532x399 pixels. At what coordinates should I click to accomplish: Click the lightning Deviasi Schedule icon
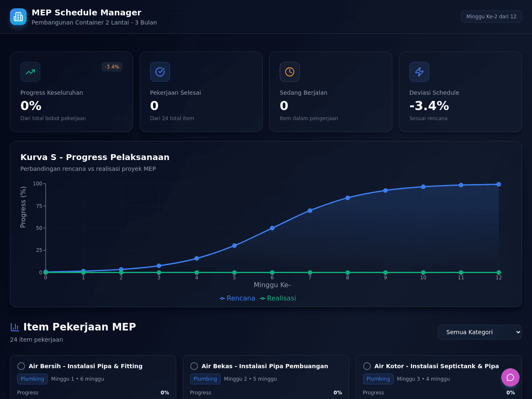(419, 72)
